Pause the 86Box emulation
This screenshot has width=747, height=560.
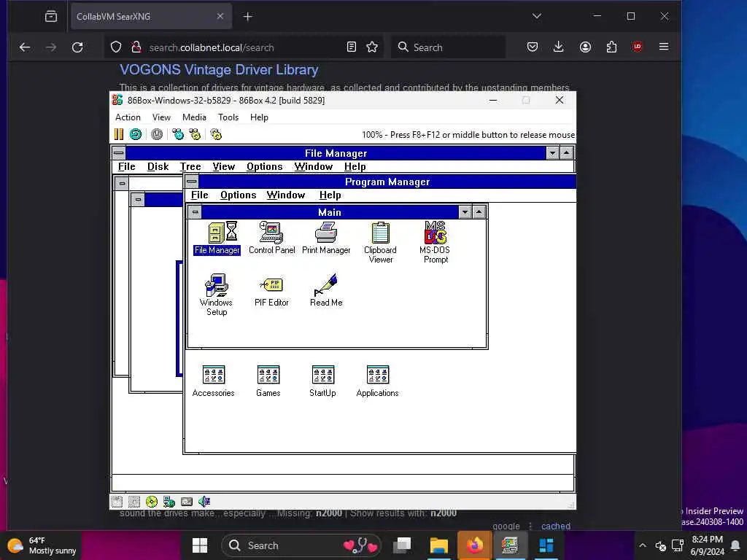pos(119,134)
